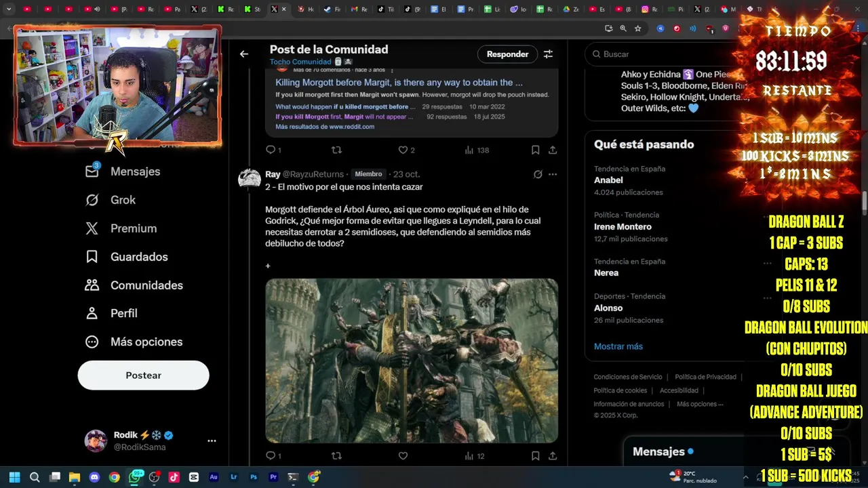868x488 pixels.
Task: Repost the post showing 2 likes
Action: (x=336, y=150)
